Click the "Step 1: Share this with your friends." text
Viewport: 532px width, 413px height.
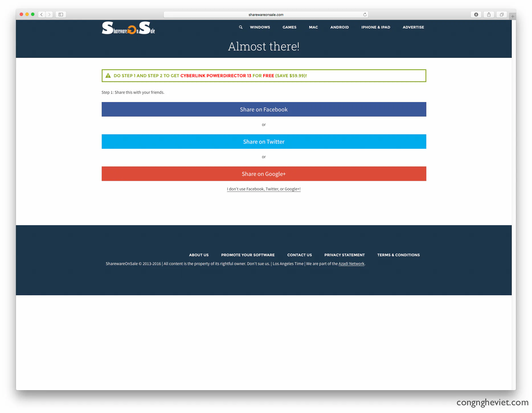pos(133,92)
